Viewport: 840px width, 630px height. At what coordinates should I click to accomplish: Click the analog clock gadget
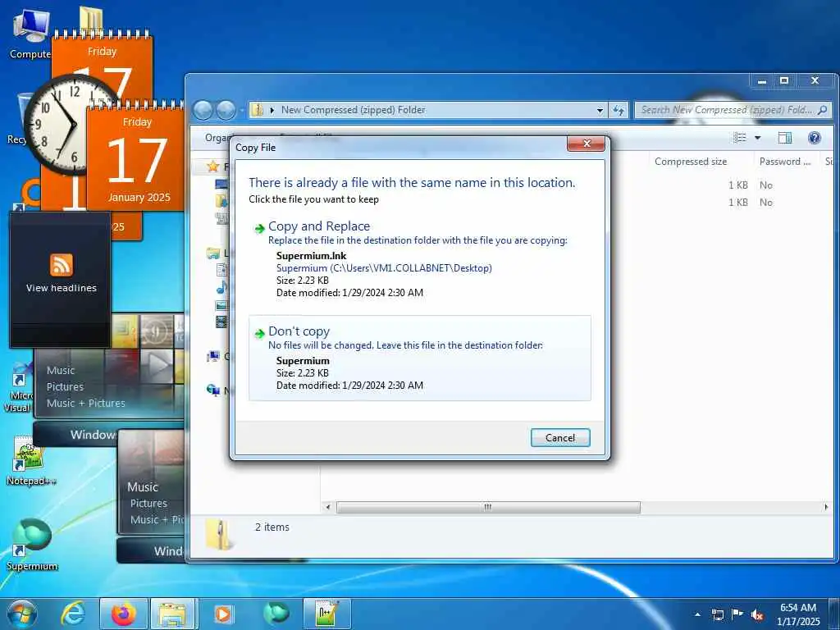click(x=72, y=125)
